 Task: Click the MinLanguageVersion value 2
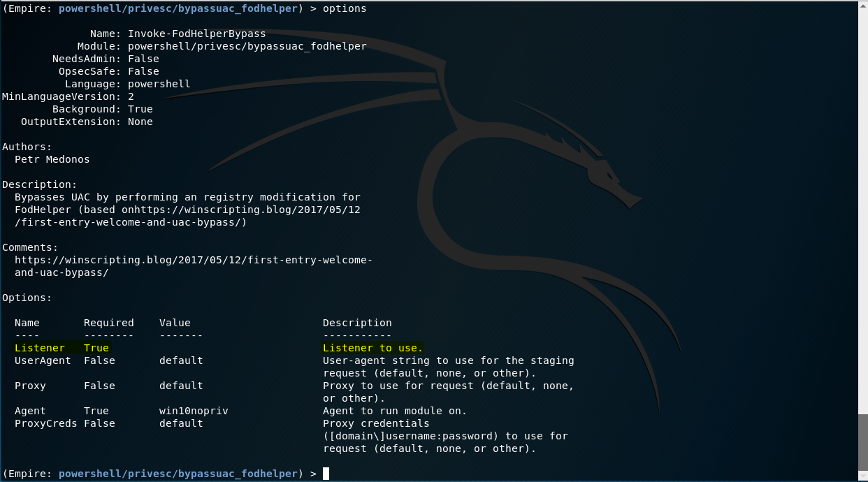click(x=131, y=96)
